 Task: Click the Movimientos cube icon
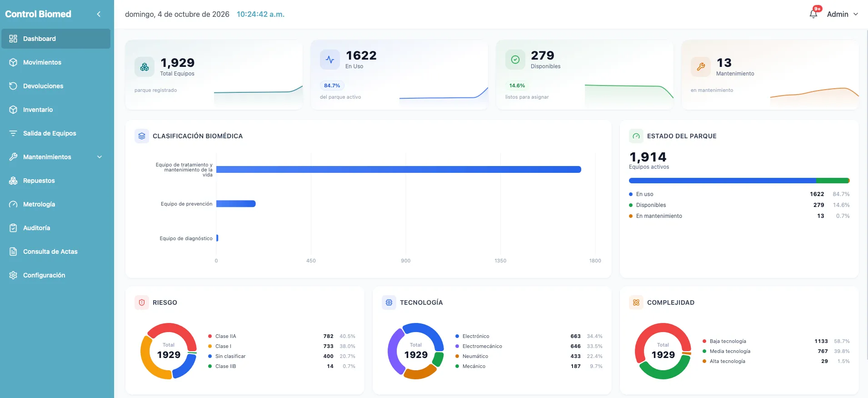[x=13, y=62]
